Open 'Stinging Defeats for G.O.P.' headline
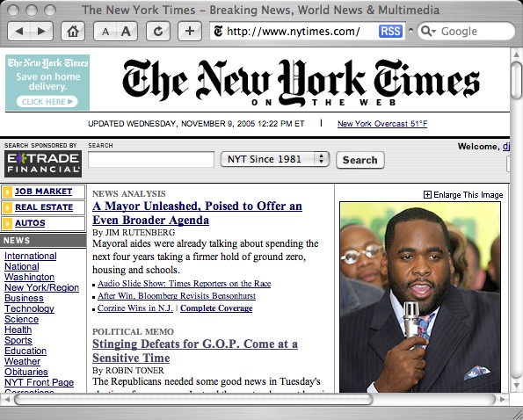 [195, 351]
